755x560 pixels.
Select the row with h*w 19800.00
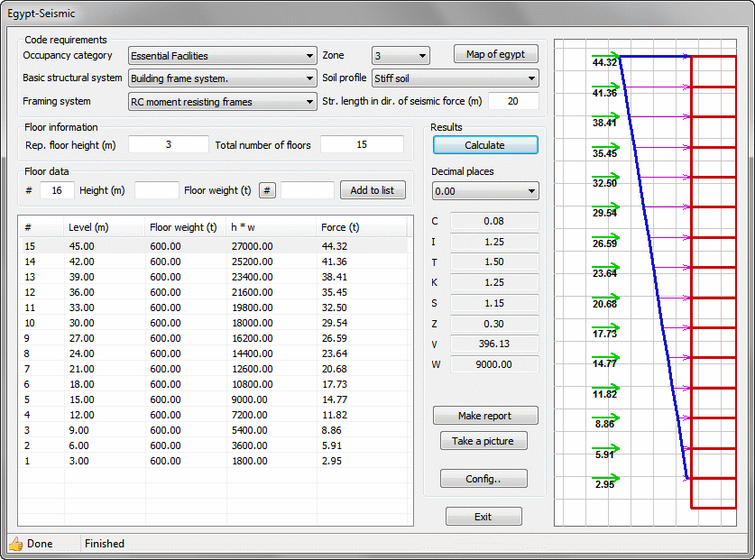(x=215, y=308)
